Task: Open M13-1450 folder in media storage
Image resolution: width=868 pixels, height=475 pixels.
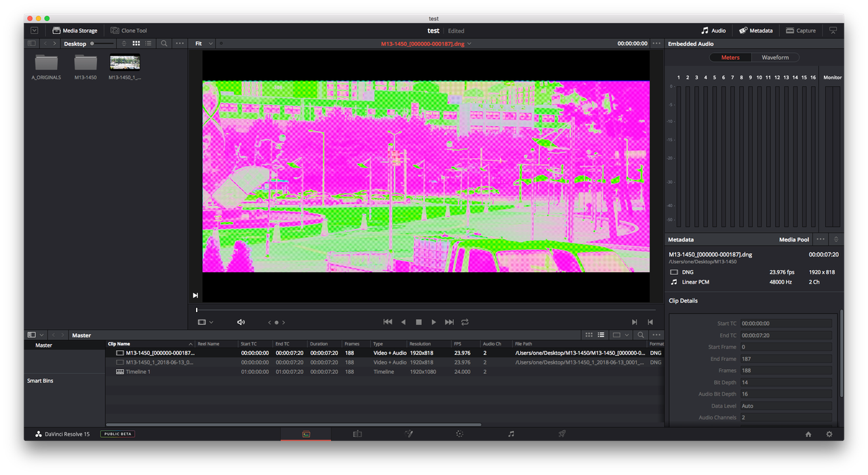Action: coord(85,67)
